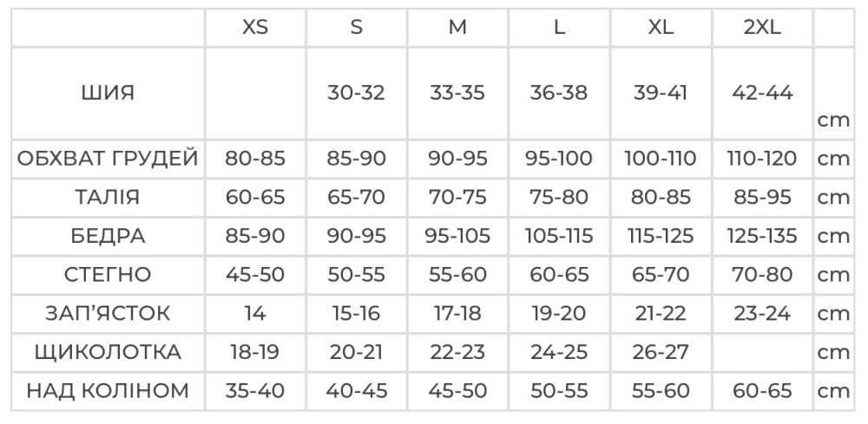Click the НАД КОЛІНОМ row label
The width and height of the screenshot is (868, 424).
point(108,391)
